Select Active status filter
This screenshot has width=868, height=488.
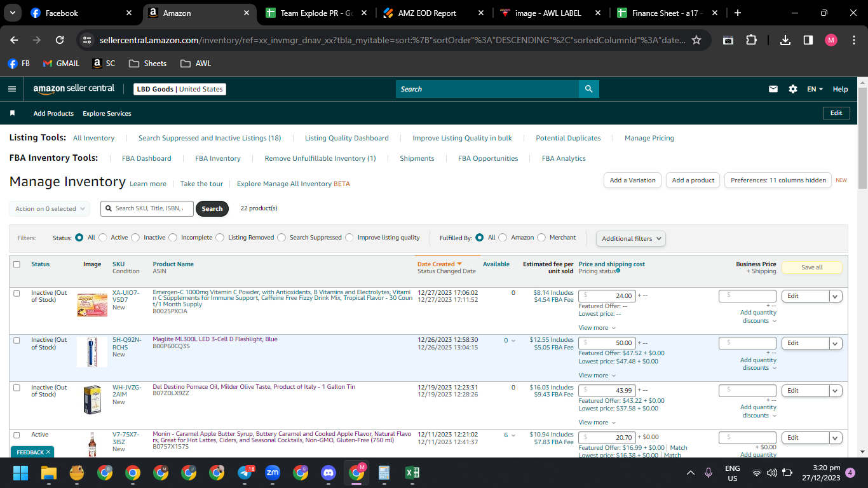point(103,238)
